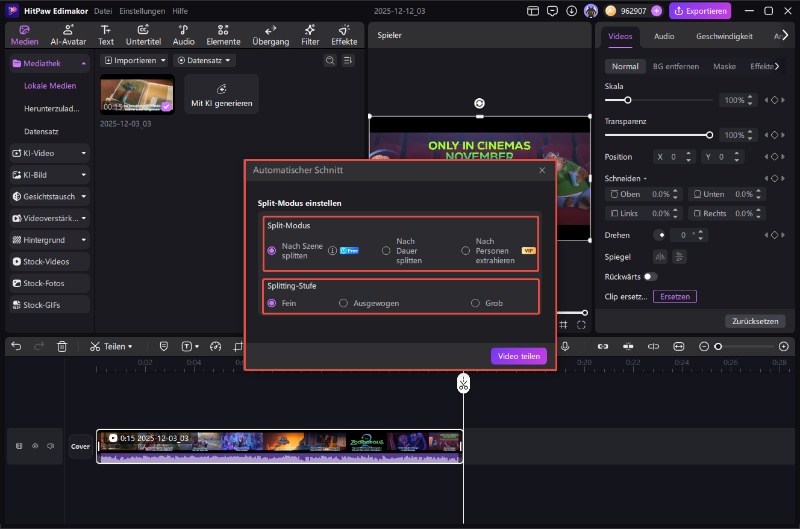Image resolution: width=800 pixels, height=529 pixels.
Task: Open the Teilen split dropdown
Action: point(111,346)
